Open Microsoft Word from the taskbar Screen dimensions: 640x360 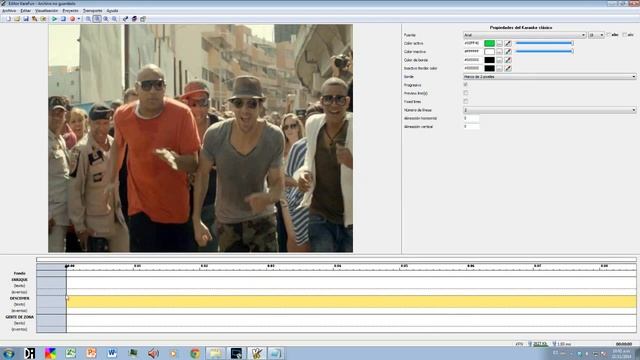(x=112, y=353)
